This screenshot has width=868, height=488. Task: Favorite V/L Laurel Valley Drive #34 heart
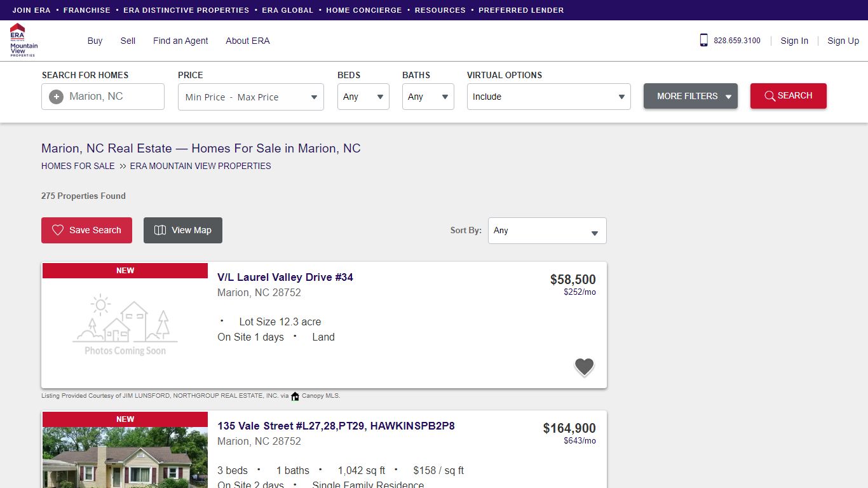(584, 367)
